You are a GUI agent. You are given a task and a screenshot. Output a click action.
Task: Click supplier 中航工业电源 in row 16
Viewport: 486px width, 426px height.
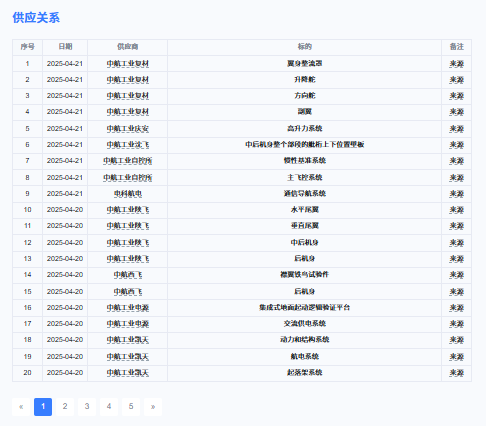(x=128, y=308)
